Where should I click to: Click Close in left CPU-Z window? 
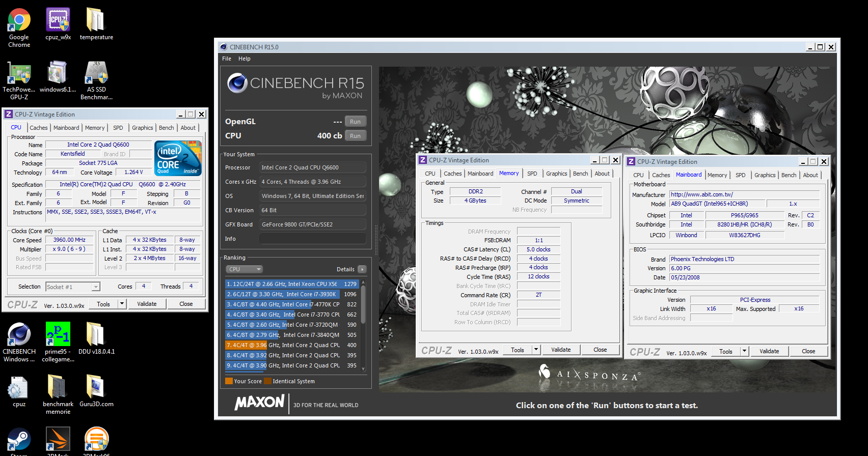tap(186, 304)
